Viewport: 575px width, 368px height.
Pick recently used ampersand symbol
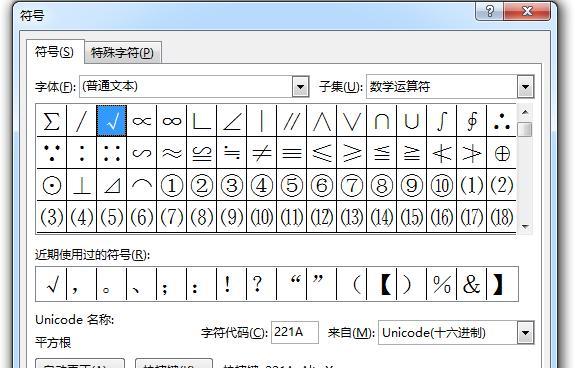point(472,284)
